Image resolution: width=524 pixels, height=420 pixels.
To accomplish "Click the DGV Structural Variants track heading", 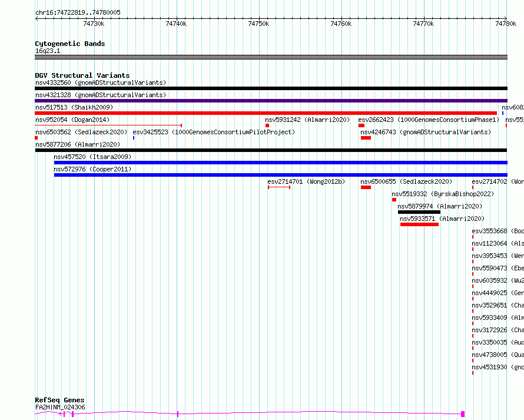I will tap(82, 75).
